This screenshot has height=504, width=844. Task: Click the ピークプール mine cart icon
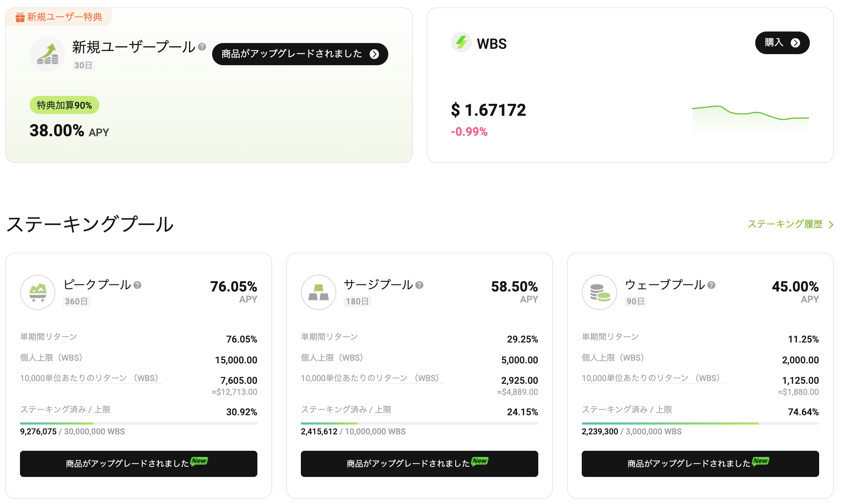[38, 292]
